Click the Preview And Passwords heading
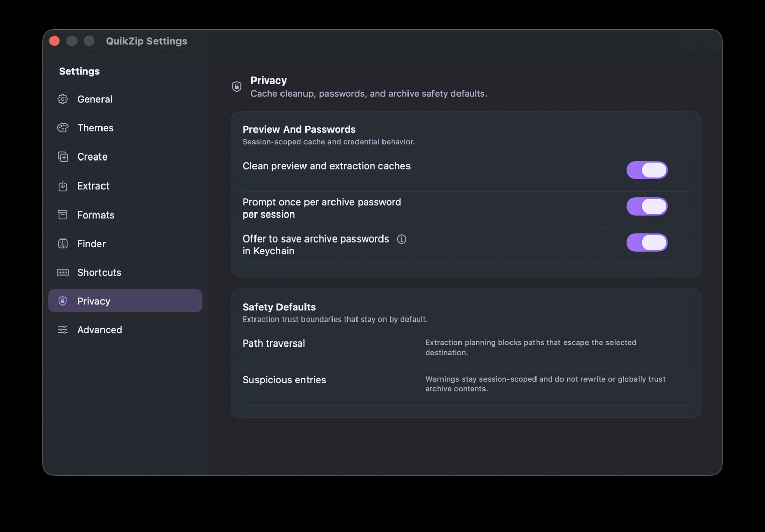 [x=299, y=129]
